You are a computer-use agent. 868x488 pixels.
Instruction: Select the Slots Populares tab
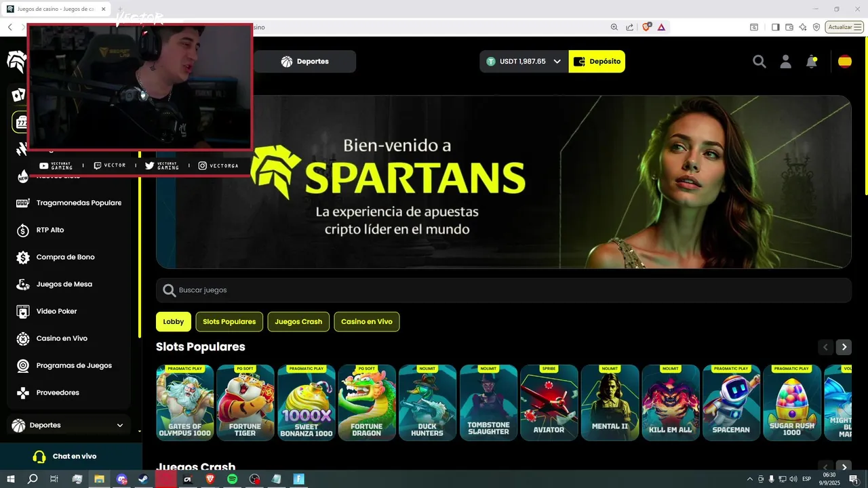point(229,322)
